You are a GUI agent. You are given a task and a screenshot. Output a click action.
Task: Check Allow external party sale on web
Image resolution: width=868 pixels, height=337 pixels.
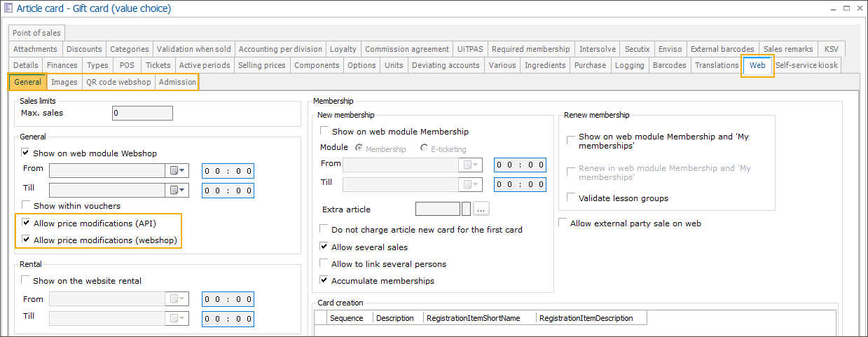pos(564,223)
